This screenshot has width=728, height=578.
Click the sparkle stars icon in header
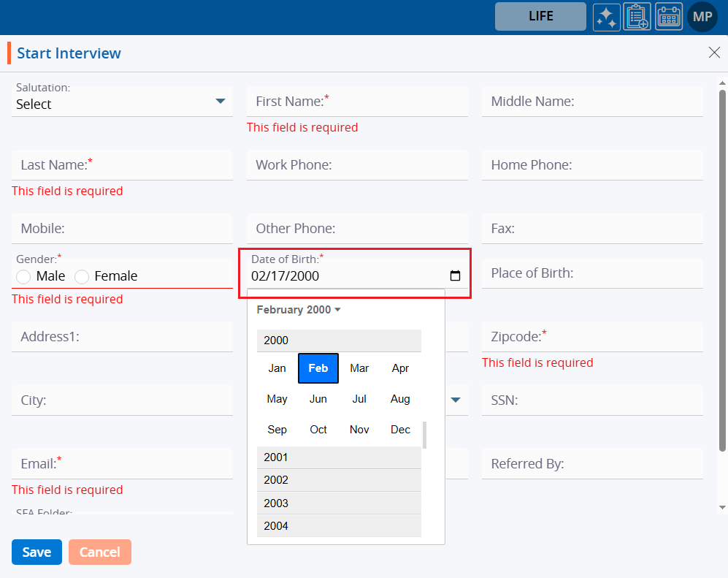pyautogui.click(x=606, y=17)
